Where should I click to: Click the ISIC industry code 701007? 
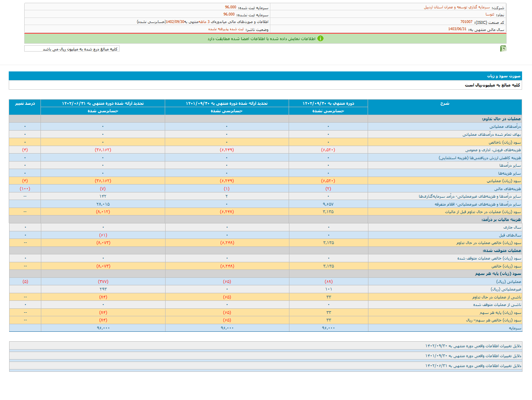pos(466,22)
